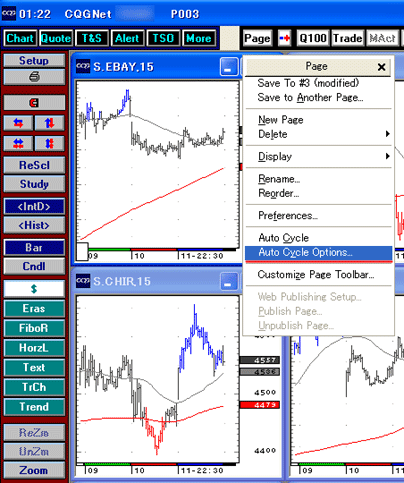Screen dimensions: 404x483
Task: Click the UnZm button
Action: (x=34, y=451)
